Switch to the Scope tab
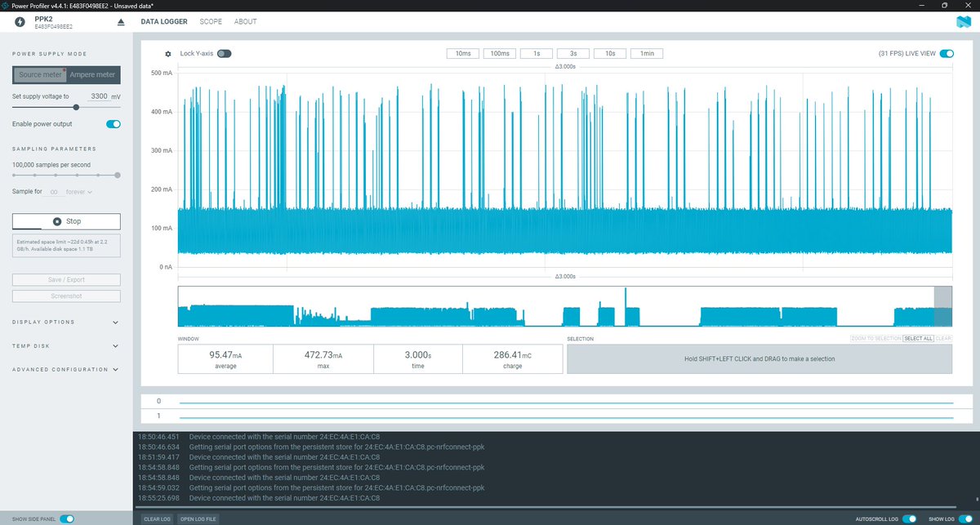Screen dimensions: 980x525 211,22
